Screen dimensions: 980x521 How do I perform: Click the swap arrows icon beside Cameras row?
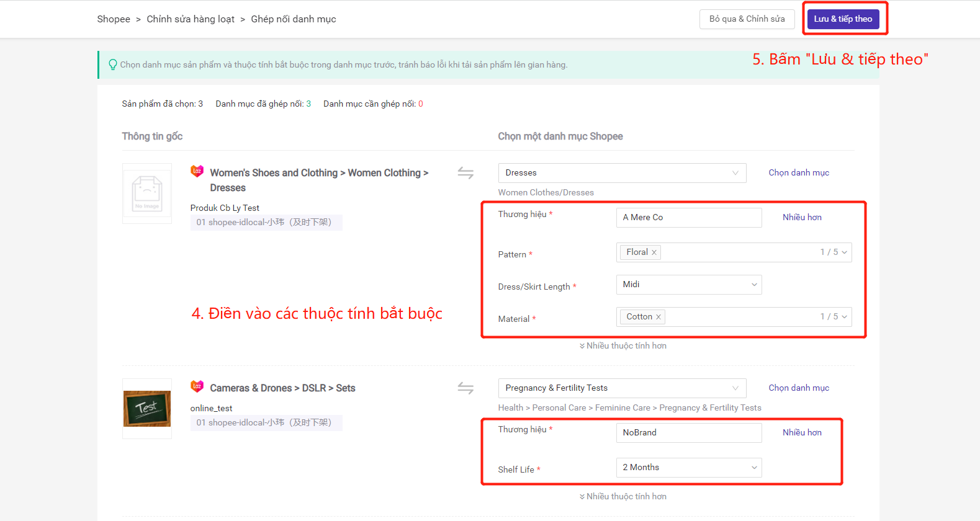[465, 388]
